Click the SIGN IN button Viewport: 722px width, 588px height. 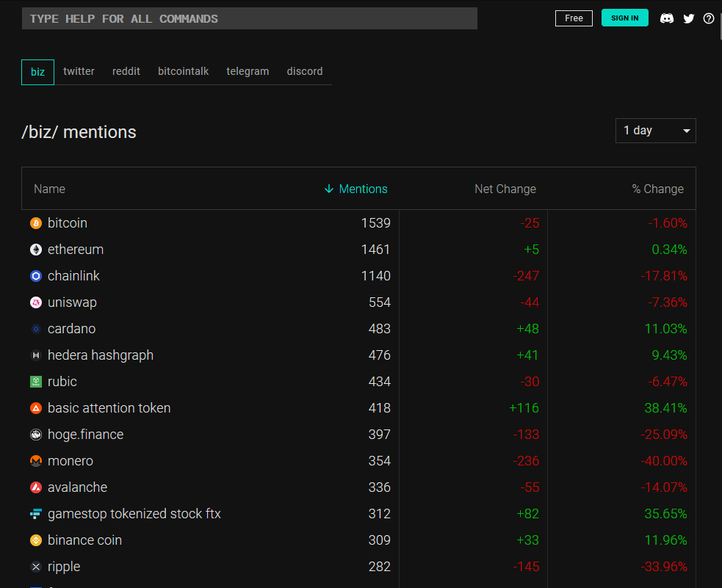coord(624,18)
